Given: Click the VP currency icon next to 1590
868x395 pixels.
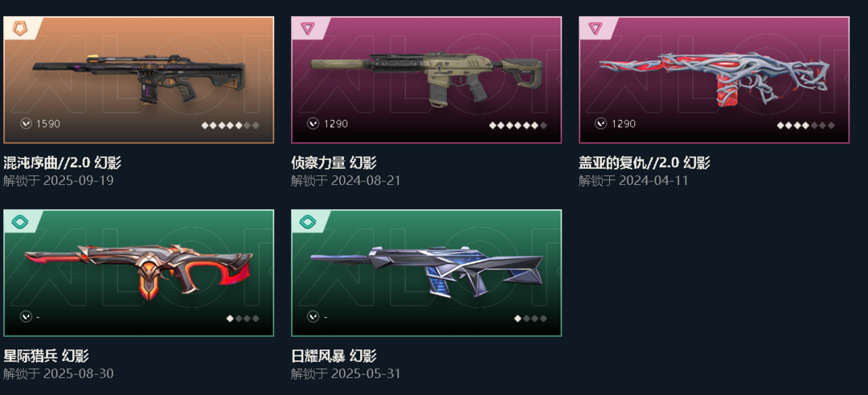Looking at the screenshot, I should click(26, 124).
